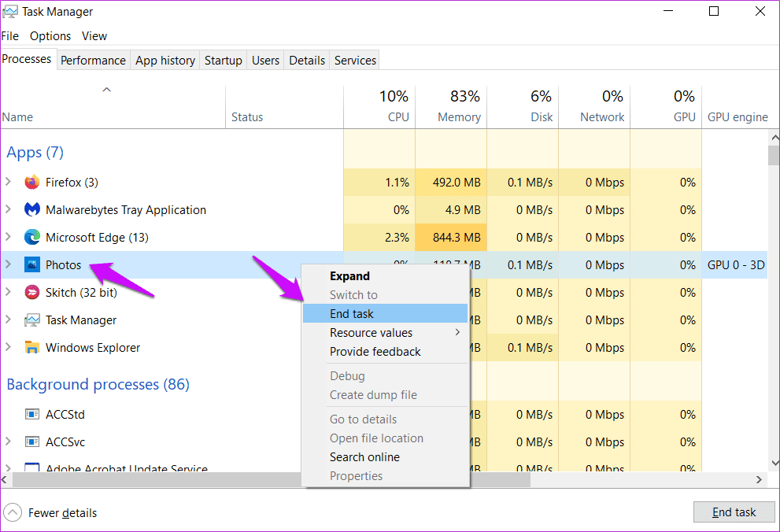Sort by the Memory column header
Viewport: 780px width, 532px height.
pyautogui.click(x=451, y=107)
